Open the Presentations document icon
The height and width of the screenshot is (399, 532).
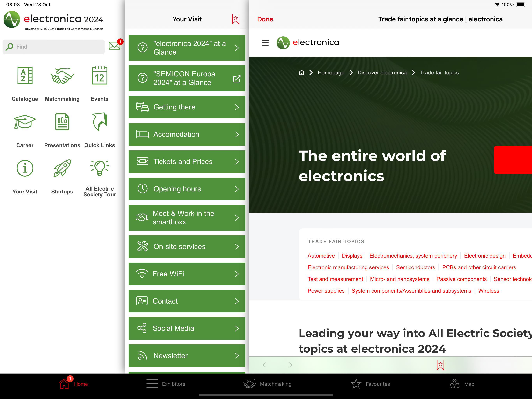[x=62, y=122]
